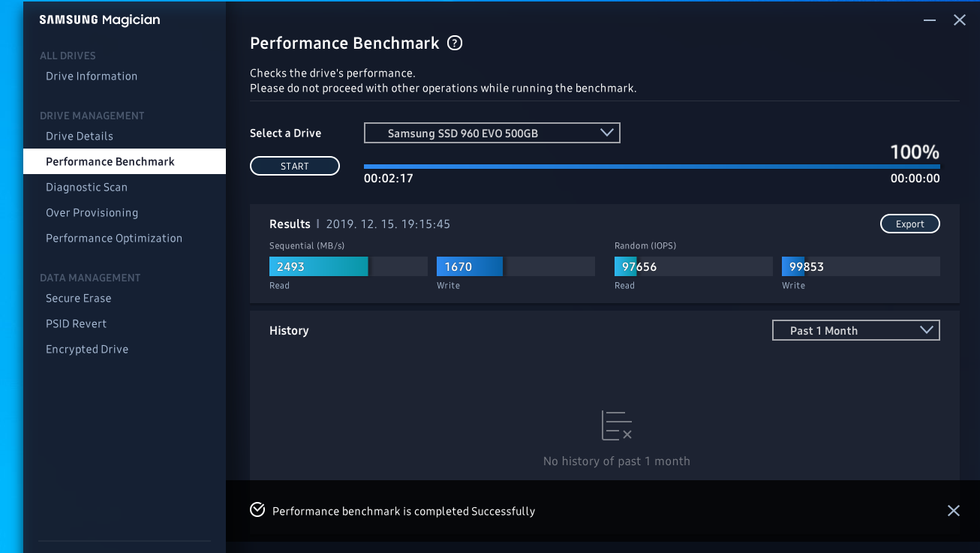Click the remaining time 00:00:00
This screenshot has height=553, width=980.
click(x=915, y=179)
